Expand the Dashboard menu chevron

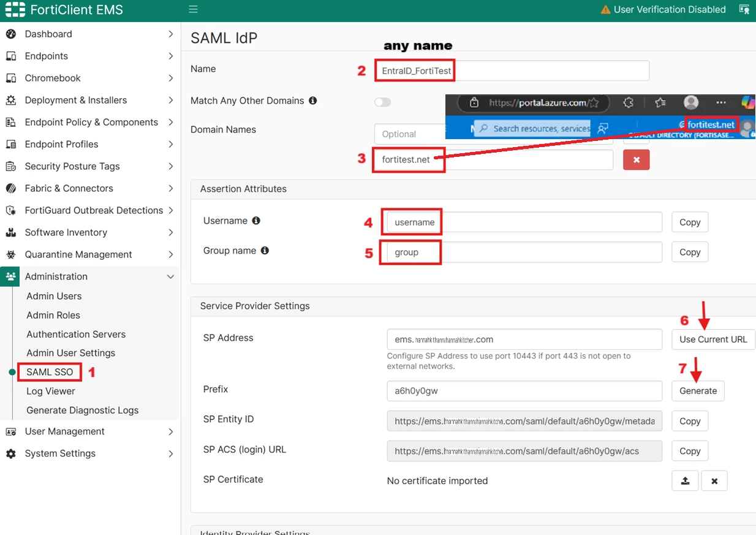coord(170,34)
